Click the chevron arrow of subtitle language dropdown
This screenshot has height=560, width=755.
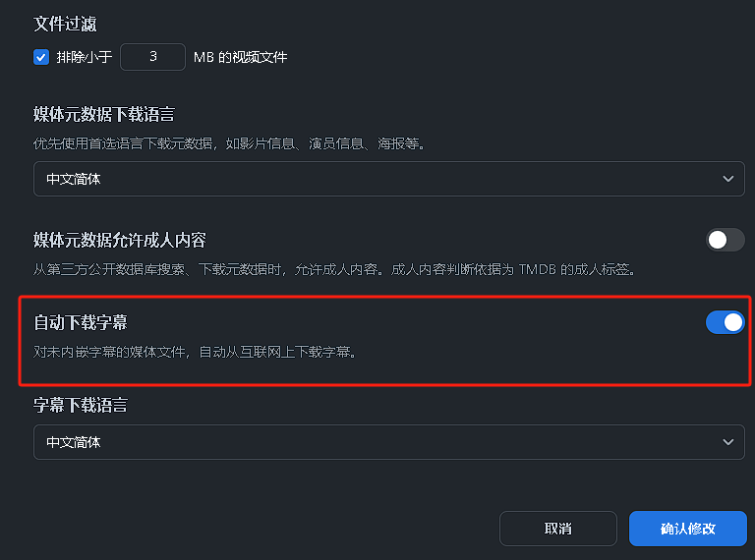click(x=727, y=442)
